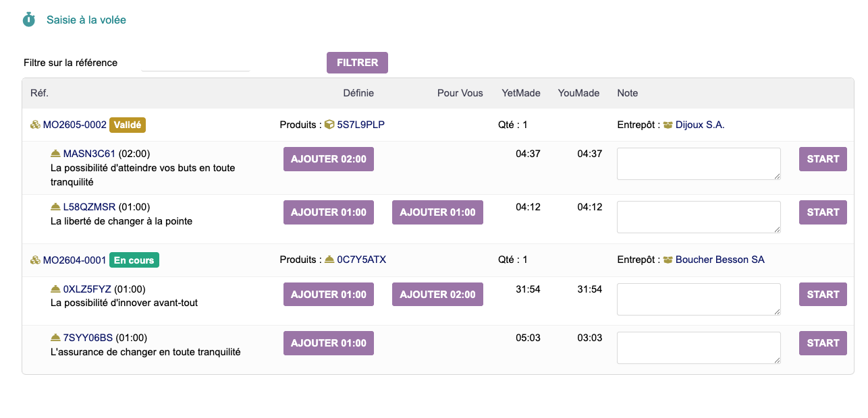Click AJOUTER 01:00 in the 0XLZ5FYZ row
Screen dimensions: 868x418
coord(329,295)
